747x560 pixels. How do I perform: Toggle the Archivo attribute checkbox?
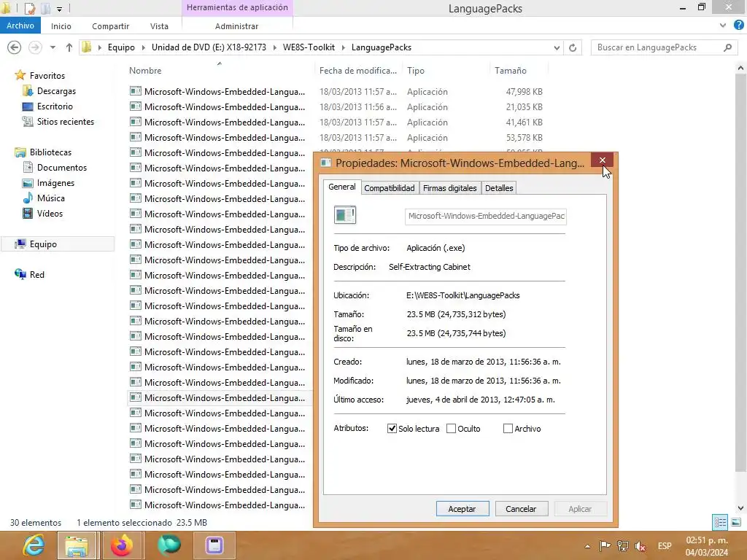click(x=508, y=429)
